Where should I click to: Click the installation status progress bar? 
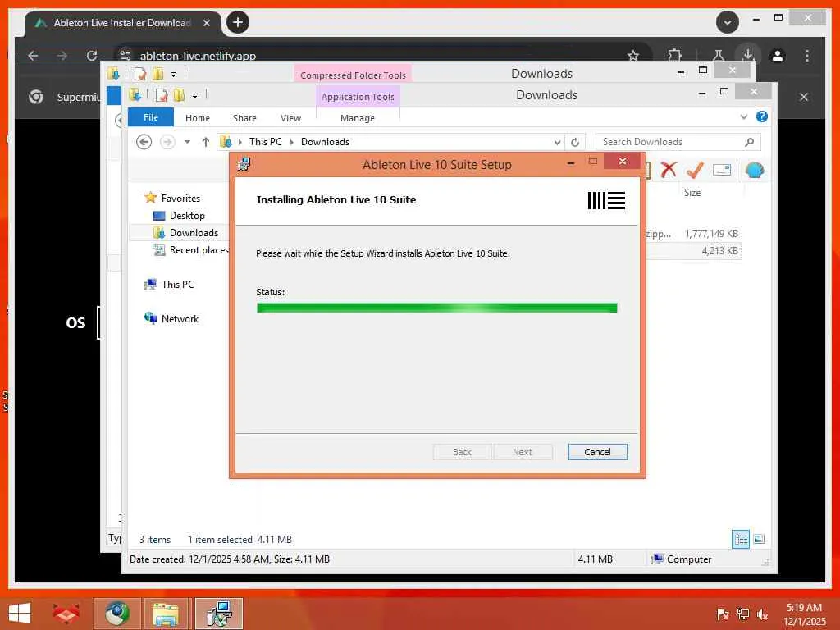coord(436,308)
